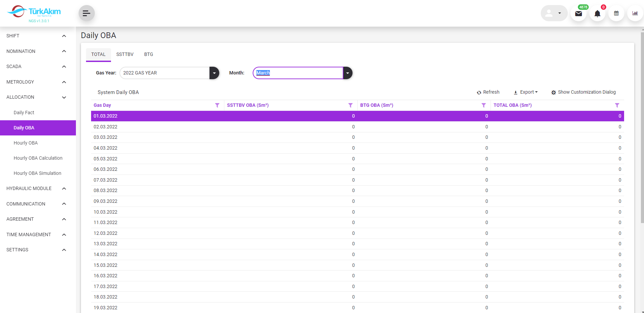Open Show Customization Dialog
Image resolution: width=644 pixels, height=313 pixels.
583,92
